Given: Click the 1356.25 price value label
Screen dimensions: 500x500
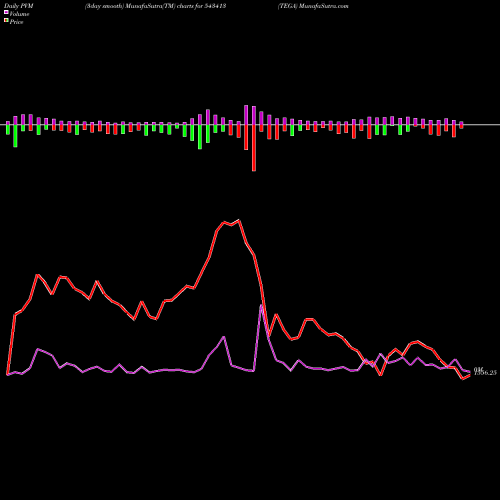Looking at the screenshot, I should point(486,373).
